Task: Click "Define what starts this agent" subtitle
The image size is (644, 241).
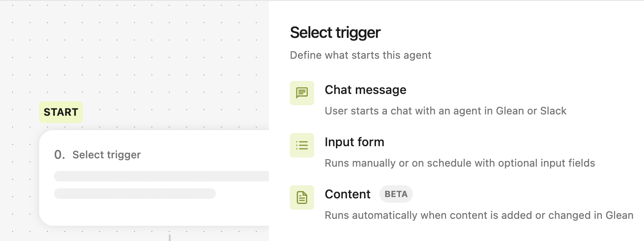Action: click(361, 55)
